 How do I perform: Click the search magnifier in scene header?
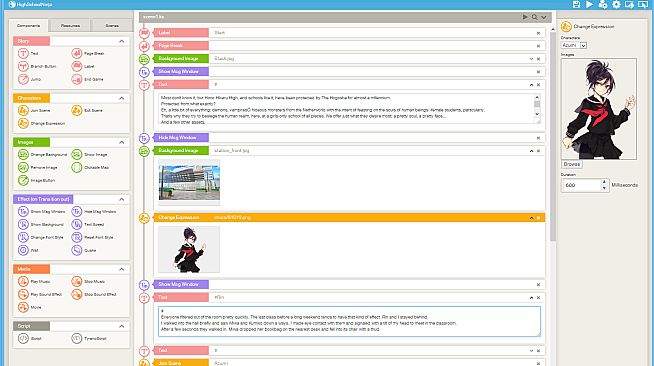(x=534, y=17)
